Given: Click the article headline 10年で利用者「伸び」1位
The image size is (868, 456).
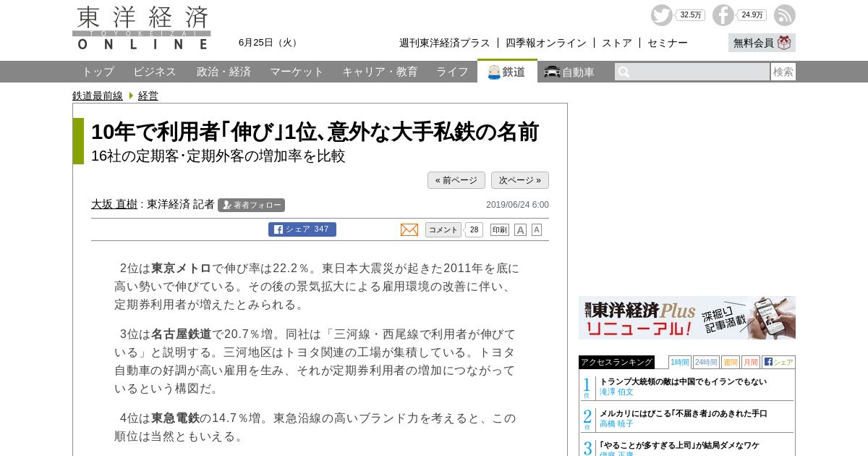Looking at the screenshot, I should click(x=315, y=132).
